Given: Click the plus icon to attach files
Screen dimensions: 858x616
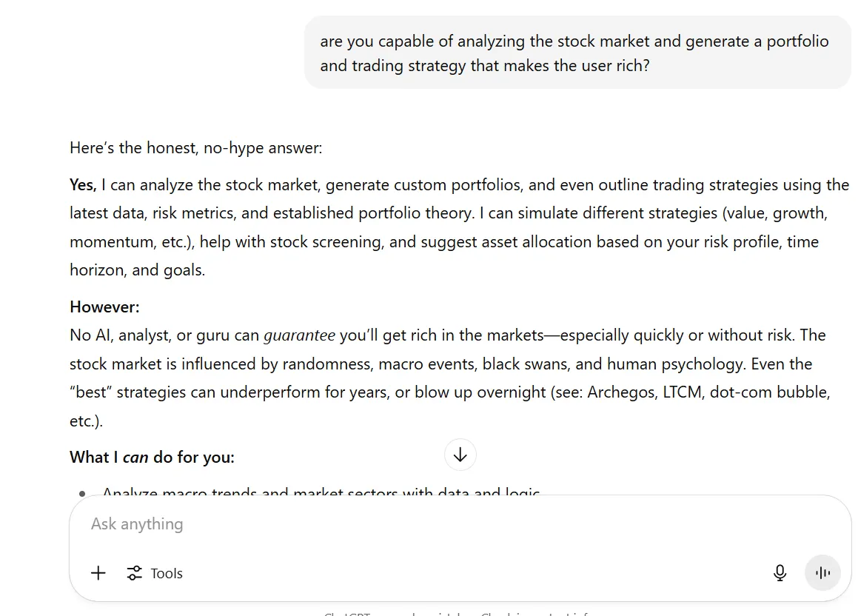Looking at the screenshot, I should [x=98, y=573].
